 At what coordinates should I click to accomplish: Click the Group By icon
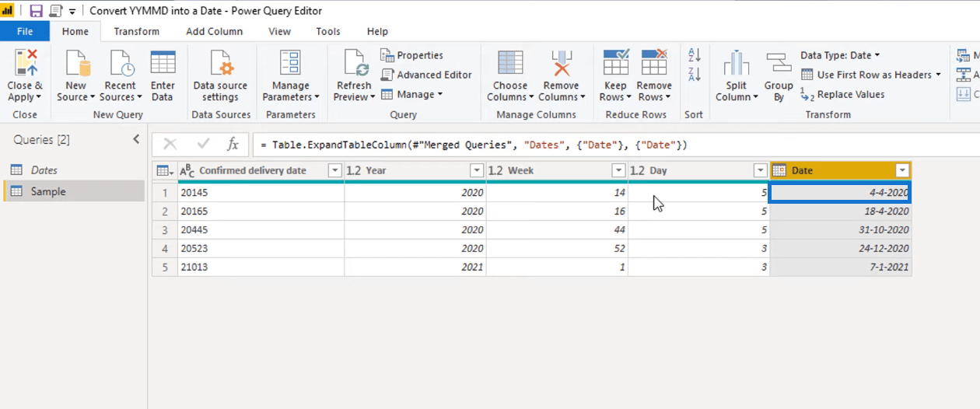(x=779, y=63)
